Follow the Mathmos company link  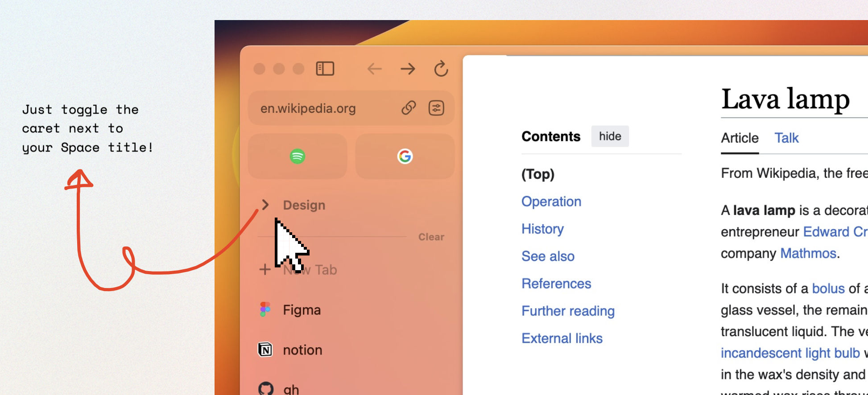click(808, 253)
